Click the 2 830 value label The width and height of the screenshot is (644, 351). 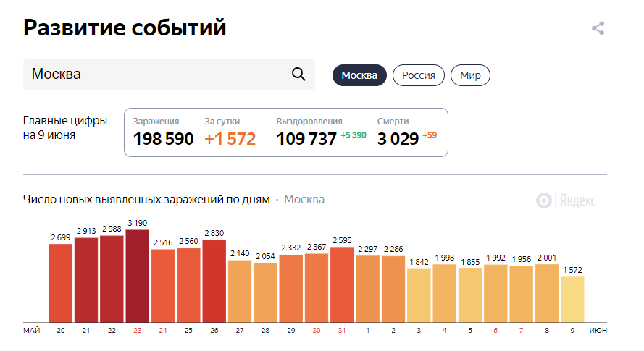click(214, 233)
